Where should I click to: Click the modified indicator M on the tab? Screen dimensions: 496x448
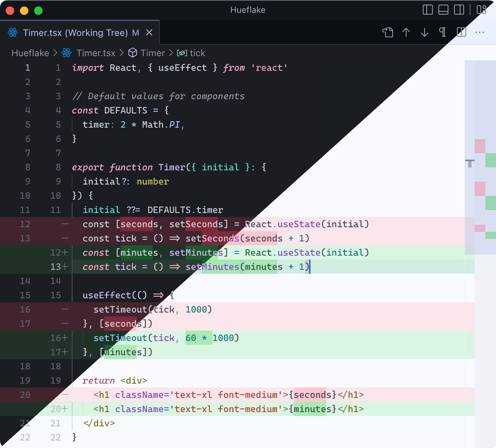tap(135, 32)
